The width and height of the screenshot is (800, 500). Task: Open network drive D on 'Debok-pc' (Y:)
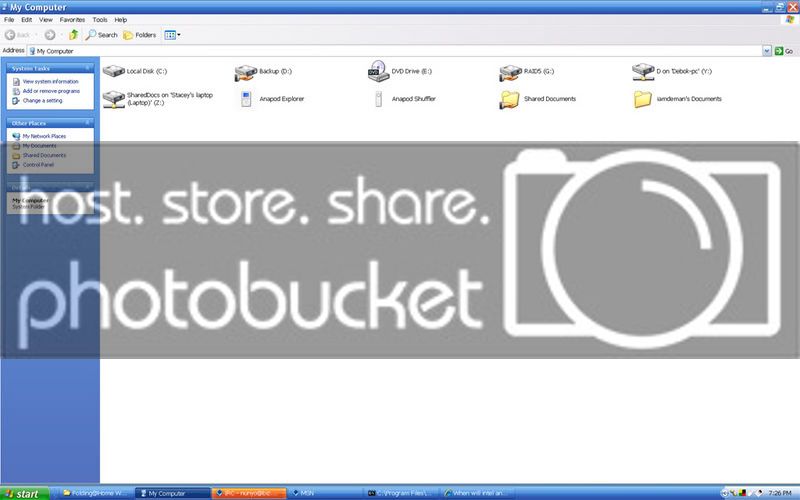(643, 71)
